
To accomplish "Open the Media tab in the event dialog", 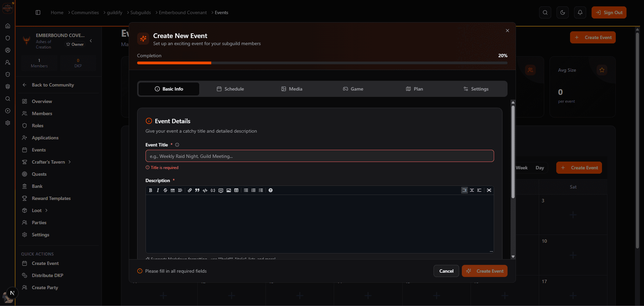I will [x=292, y=89].
